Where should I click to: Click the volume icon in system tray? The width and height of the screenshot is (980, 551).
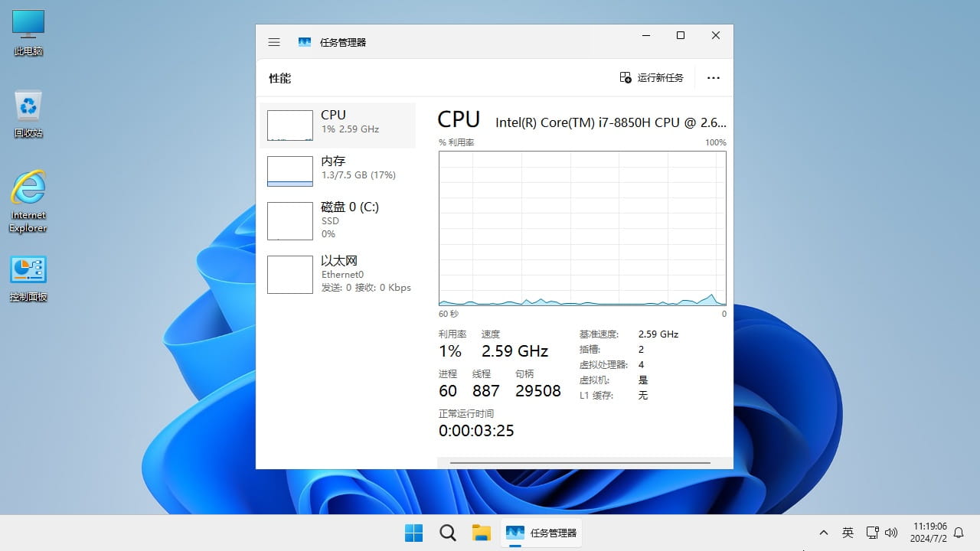click(892, 532)
